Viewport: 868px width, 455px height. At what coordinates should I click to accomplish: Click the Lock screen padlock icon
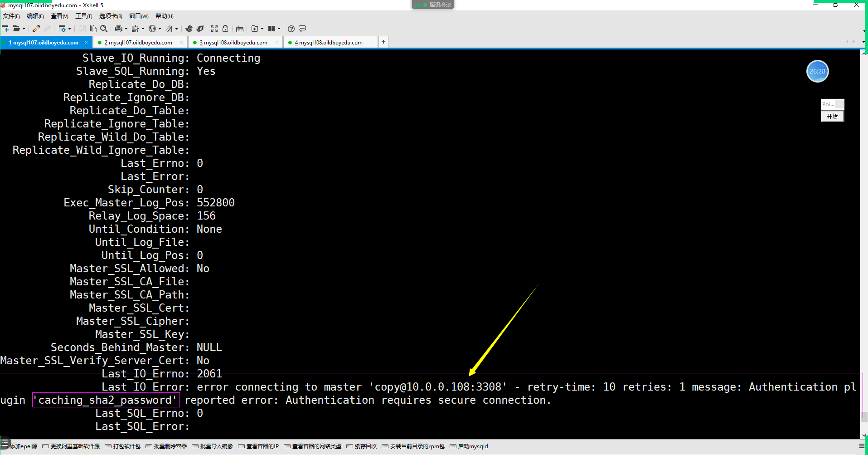tap(225, 29)
